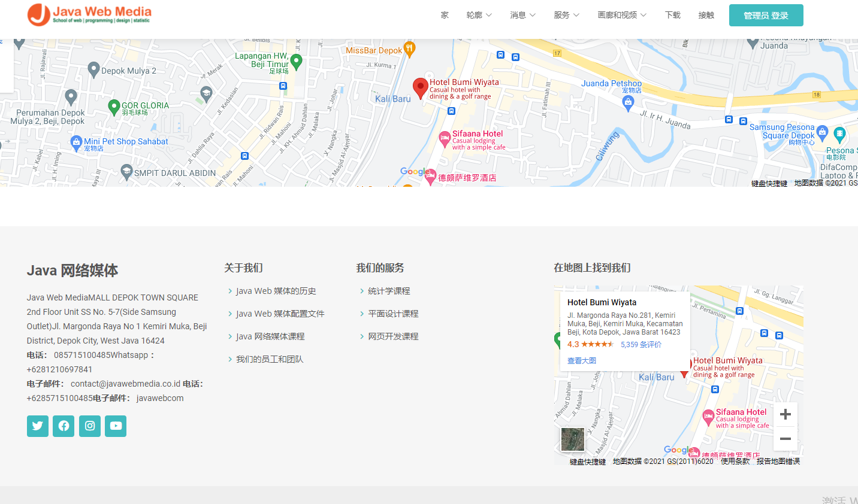Select the MissBar Depok restaurant pin

click(x=409, y=49)
